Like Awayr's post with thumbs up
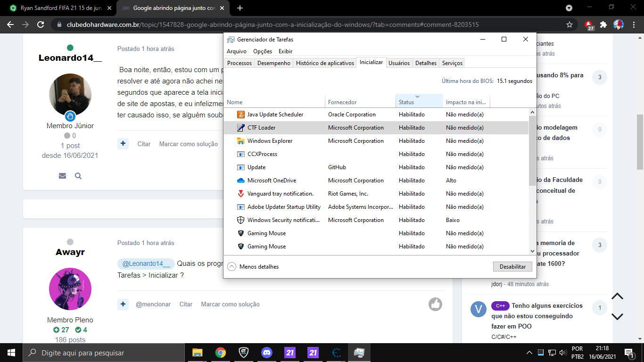The height and width of the screenshot is (362, 644). click(435, 304)
